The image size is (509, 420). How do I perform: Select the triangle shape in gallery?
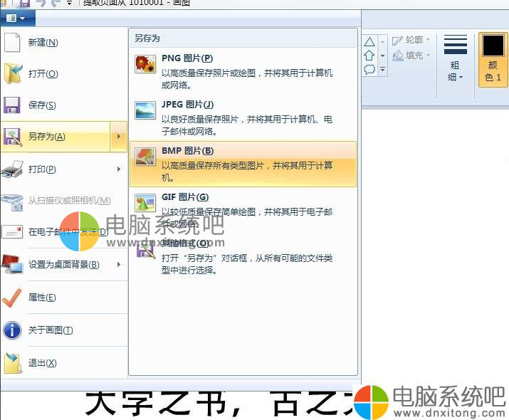coord(369,42)
